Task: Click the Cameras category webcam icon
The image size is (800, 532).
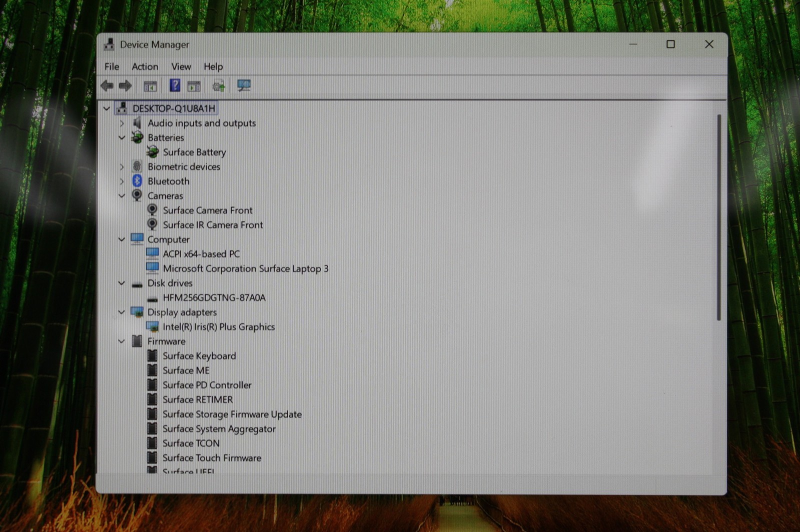Action: (137, 195)
